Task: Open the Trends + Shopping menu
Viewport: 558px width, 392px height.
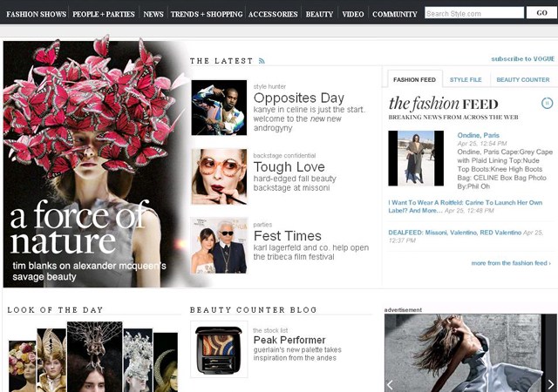Action: point(206,14)
